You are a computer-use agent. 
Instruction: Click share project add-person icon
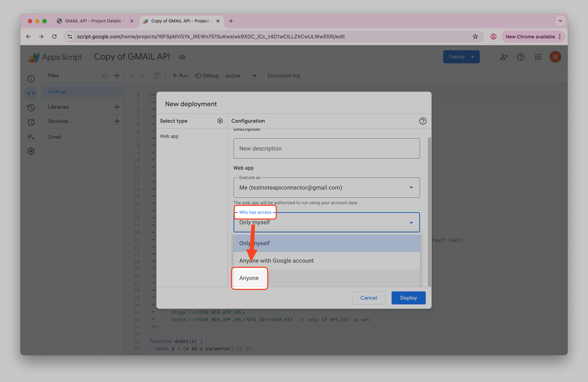504,57
